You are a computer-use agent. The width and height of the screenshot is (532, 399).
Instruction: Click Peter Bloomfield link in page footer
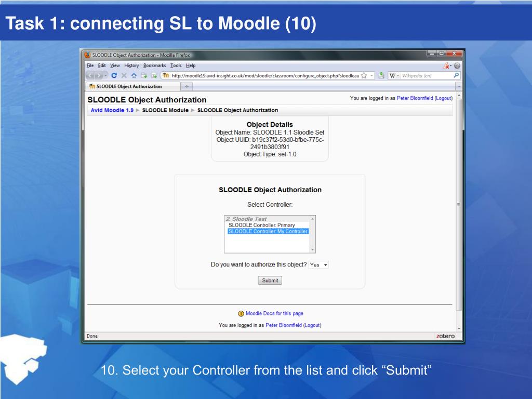tap(283, 325)
